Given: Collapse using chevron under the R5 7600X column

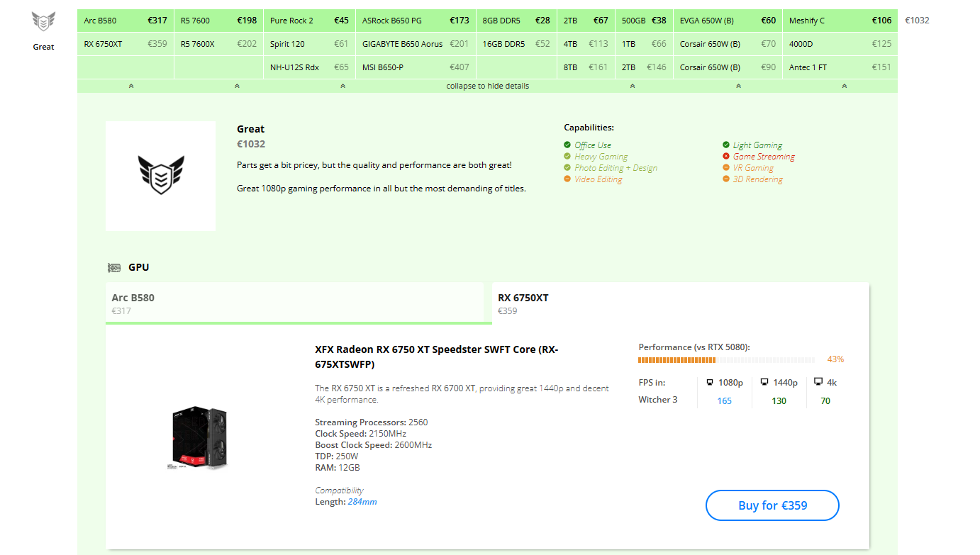Looking at the screenshot, I should click(x=237, y=86).
